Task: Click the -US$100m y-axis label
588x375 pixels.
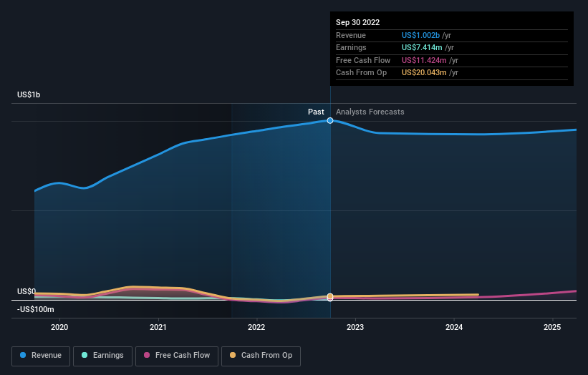Action: tap(36, 309)
